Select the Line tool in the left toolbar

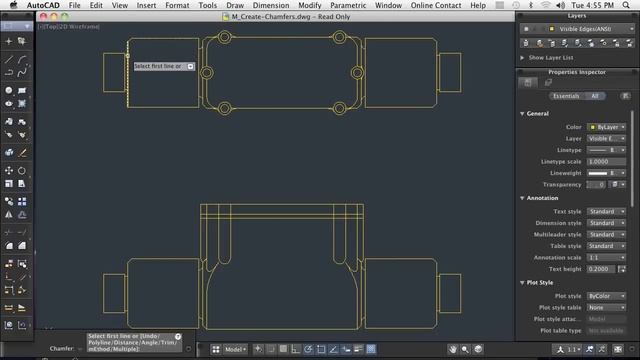click(x=9, y=60)
